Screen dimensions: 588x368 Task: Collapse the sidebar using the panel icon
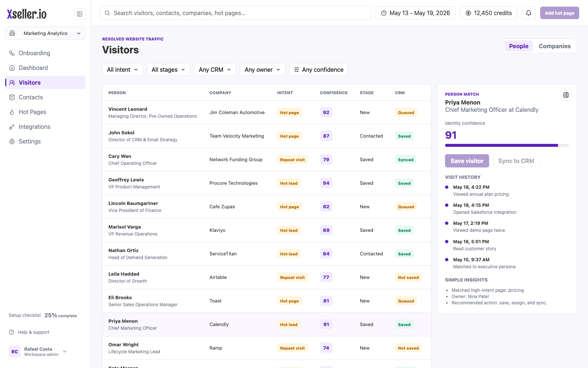(x=80, y=14)
